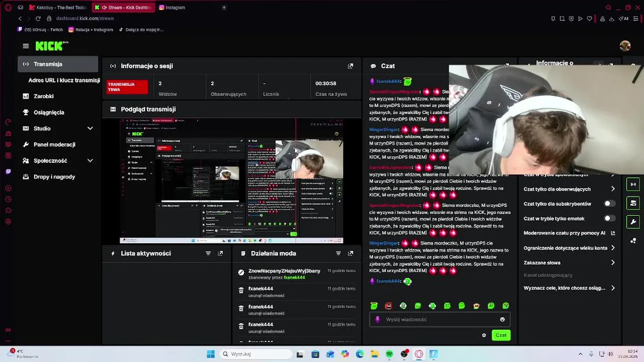Reload the page in browser toolbar
The width and height of the screenshot is (644, 362).
(x=38, y=18)
